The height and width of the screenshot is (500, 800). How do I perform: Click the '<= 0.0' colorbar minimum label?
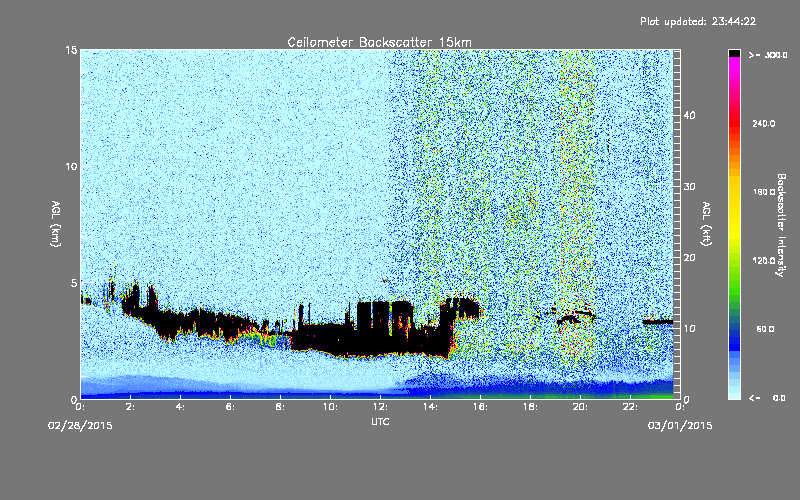[767, 398]
